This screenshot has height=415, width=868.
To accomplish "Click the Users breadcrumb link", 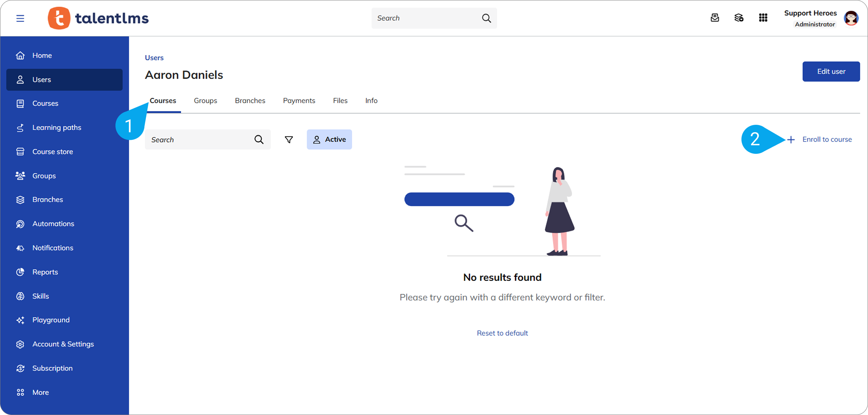I will click(x=154, y=58).
